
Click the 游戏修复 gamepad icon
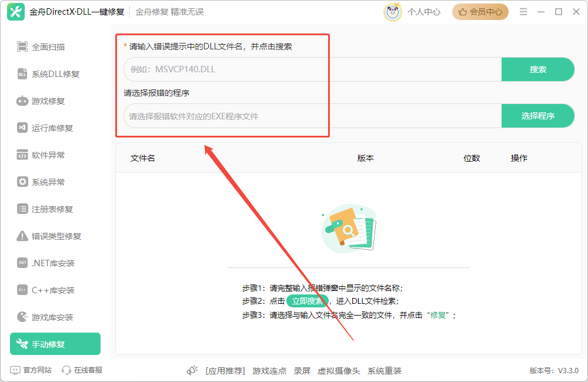coord(22,101)
